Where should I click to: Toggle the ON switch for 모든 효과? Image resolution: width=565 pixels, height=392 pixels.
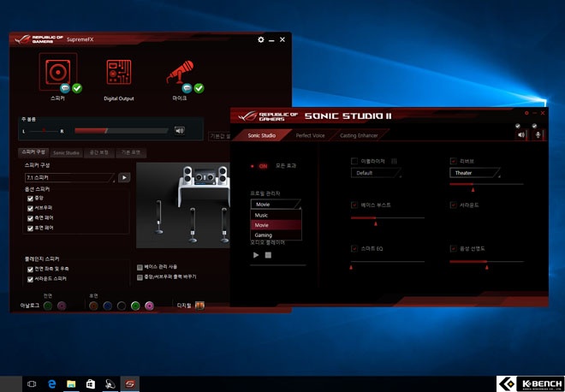(x=259, y=166)
